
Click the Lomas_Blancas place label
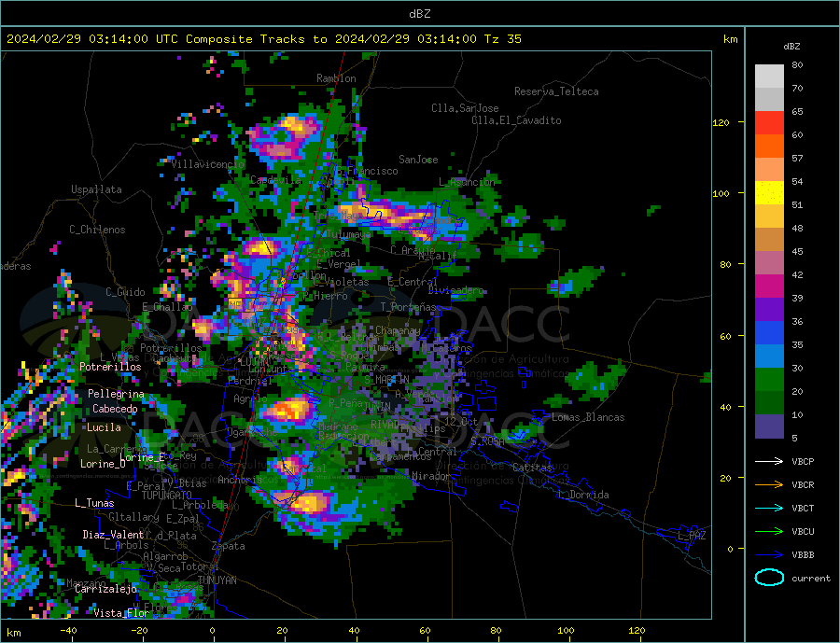pos(588,417)
